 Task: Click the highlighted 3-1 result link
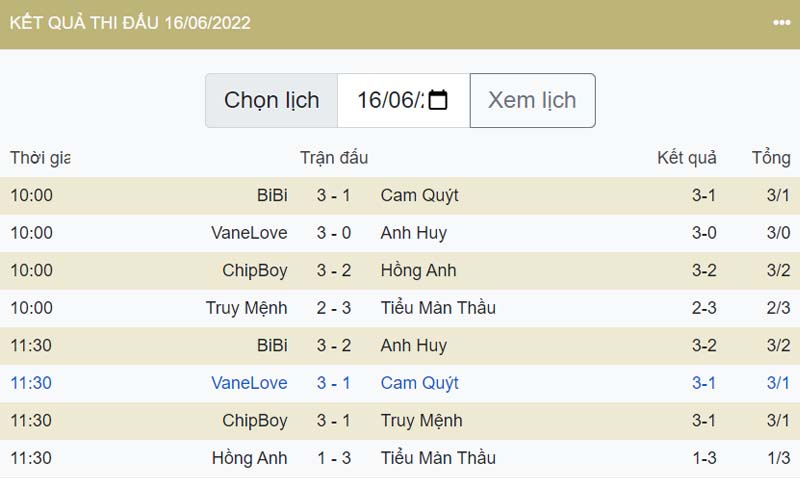pyautogui.click(x=704, y=383)
